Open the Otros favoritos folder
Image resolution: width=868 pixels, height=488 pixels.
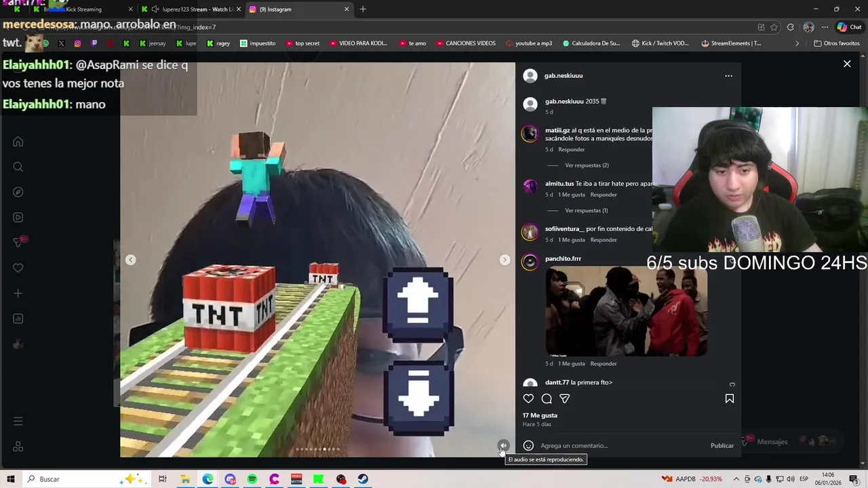pos(837,43)
